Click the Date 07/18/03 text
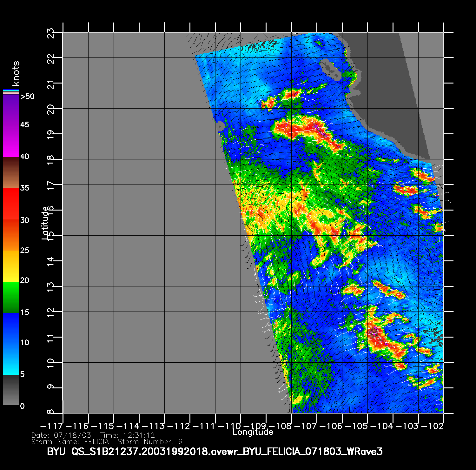This screenshot has width=476, height=470. 61,435
